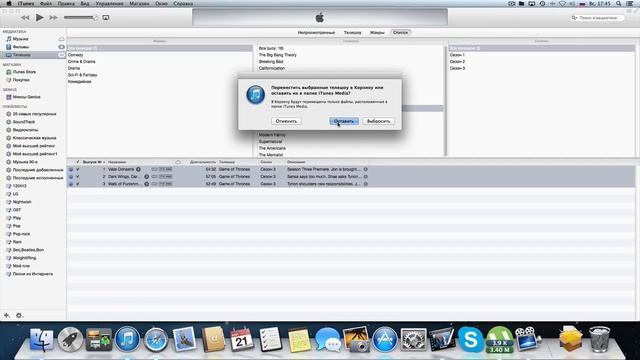This screenshot has height=360, width=640.
Task: Open the arrow menu next to Valar Dohaeris
Action: point(138,169)
